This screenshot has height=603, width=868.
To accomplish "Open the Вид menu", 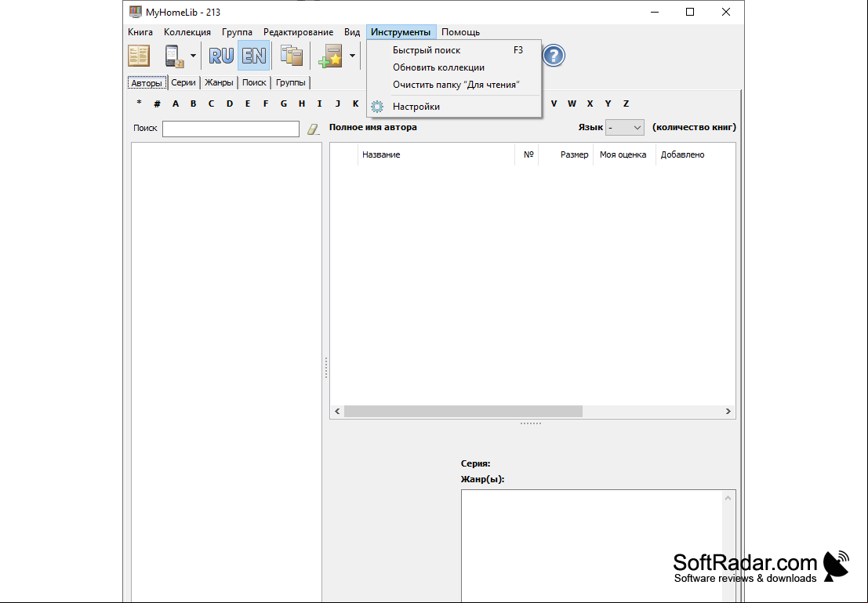I will click(x=352, y=32).
